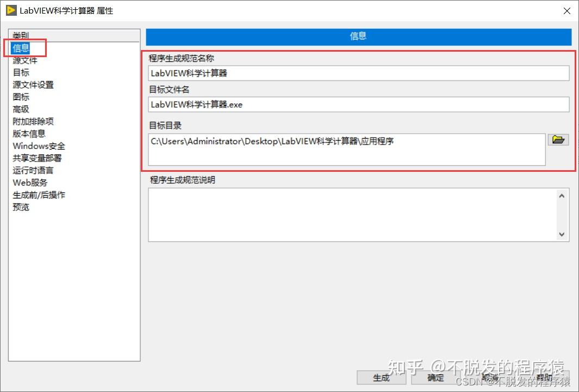Click the scroll-down arrow of 程序生成规范说明
Screen dimensions: 579x392
(x=563, y=235)
